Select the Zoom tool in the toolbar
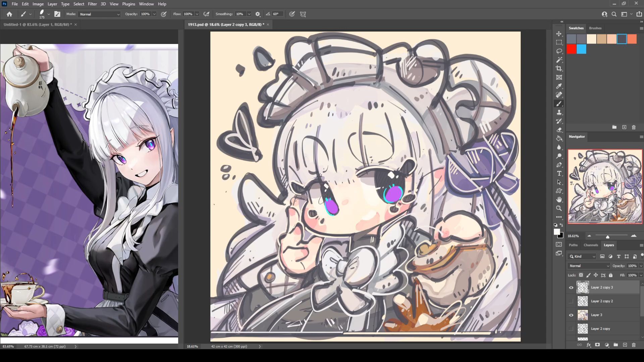 (559, 208)
